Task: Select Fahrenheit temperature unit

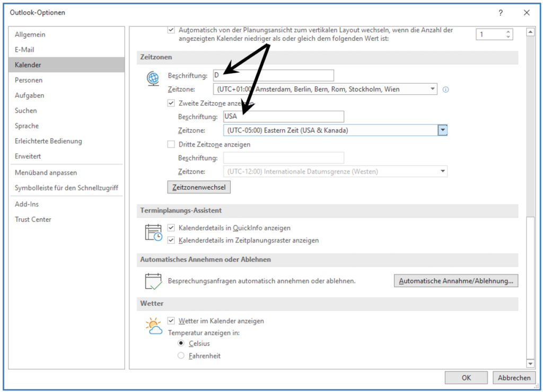Action: [181, 355]
